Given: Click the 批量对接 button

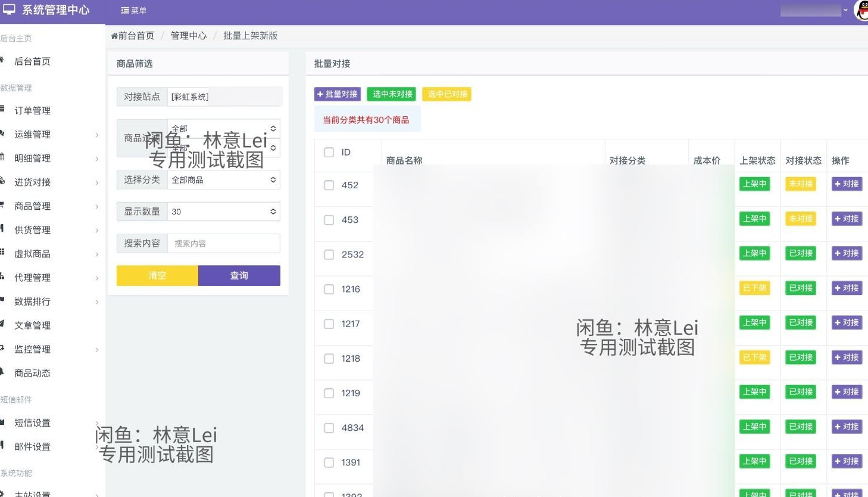Looking at the screenshot, I should click(x=337, y=94).
